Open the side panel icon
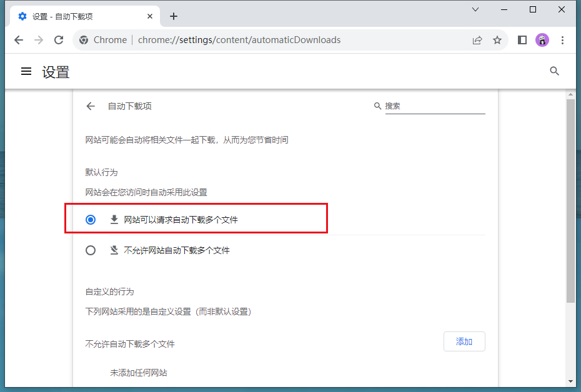 tap(522, 40)
